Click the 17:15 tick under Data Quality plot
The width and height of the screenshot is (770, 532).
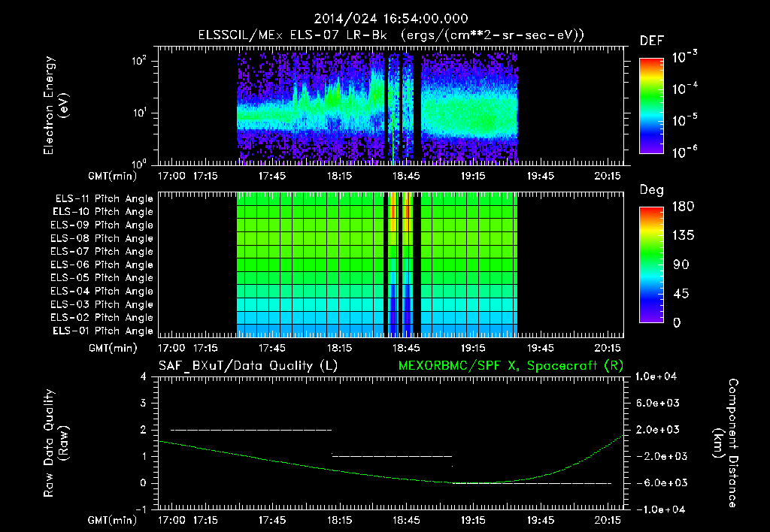pos(205,520)
